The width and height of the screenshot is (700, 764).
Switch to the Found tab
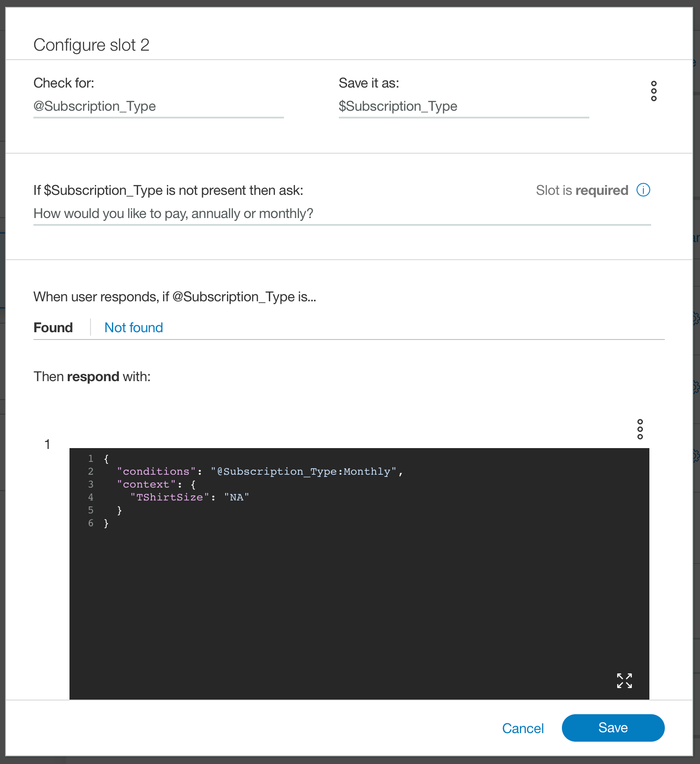pos(53,327)
